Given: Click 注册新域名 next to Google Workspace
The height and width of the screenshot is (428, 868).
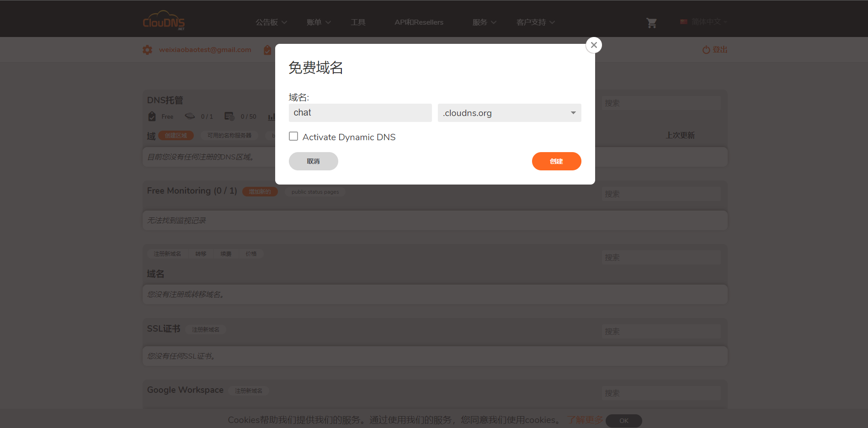Looking at the screenshot, I should [249, 391].
